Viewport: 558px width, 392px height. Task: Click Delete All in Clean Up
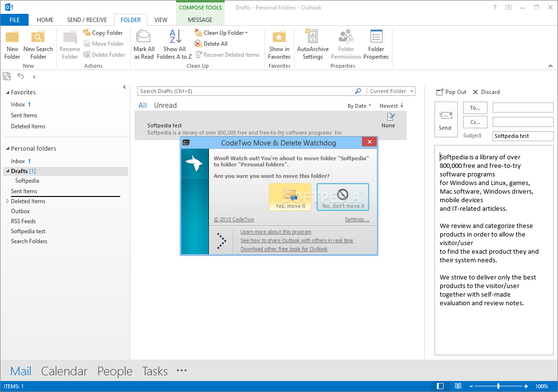[211, 44]
